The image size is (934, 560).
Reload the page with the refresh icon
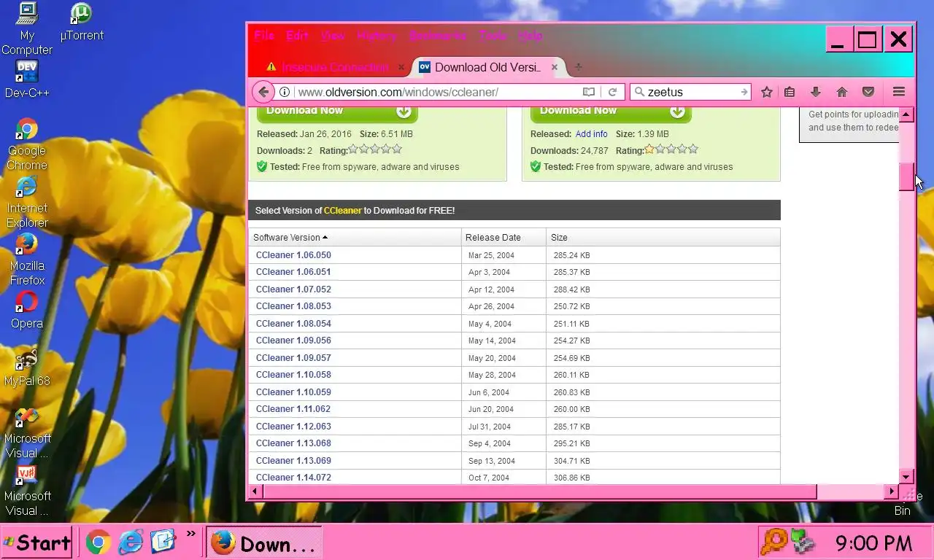click(613, 92)
